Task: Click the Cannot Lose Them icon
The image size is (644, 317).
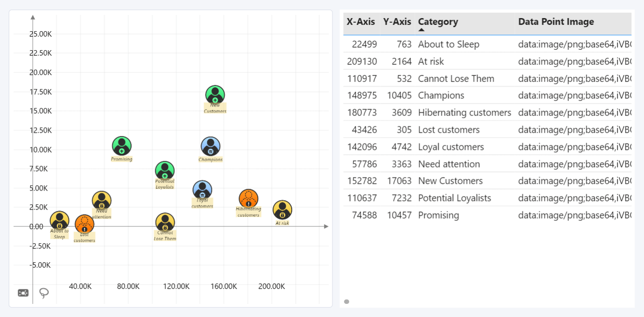Action: 165,222
